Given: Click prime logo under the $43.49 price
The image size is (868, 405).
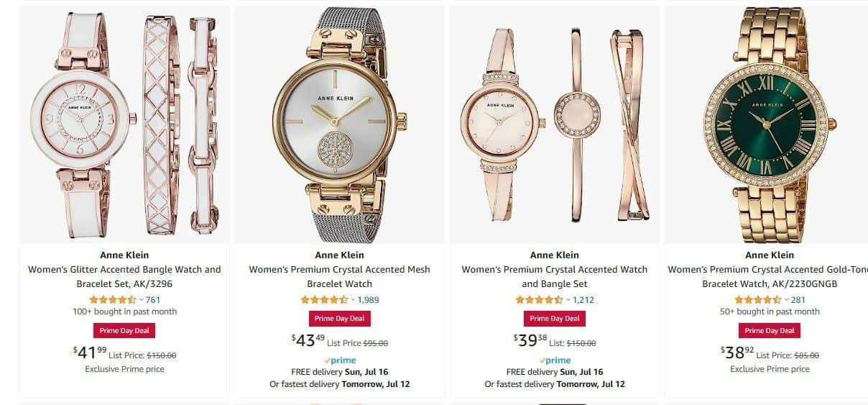Looking at the screenshot, I should coord(340,360).
